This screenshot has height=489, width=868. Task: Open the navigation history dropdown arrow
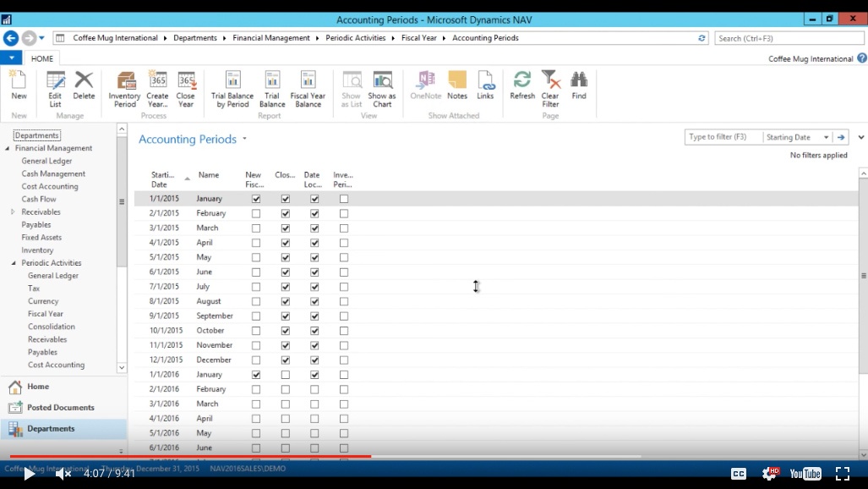pos(42,38)
